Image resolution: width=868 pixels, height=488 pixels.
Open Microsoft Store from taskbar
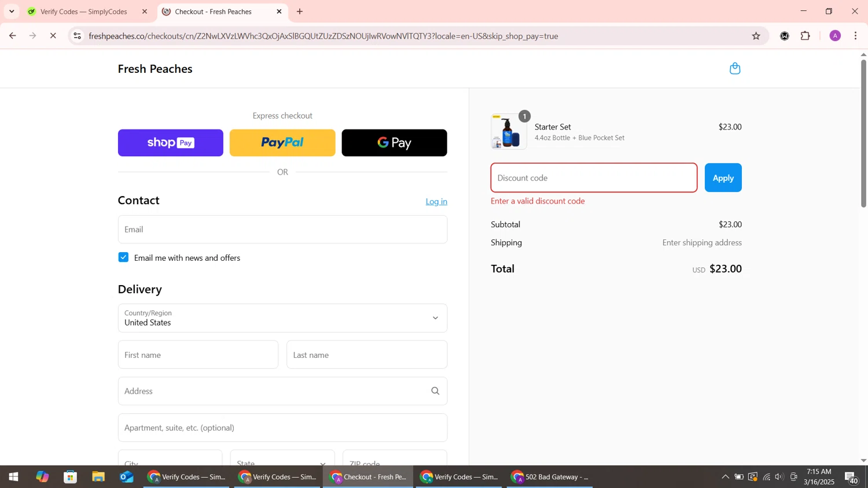[x=71, y=477]
